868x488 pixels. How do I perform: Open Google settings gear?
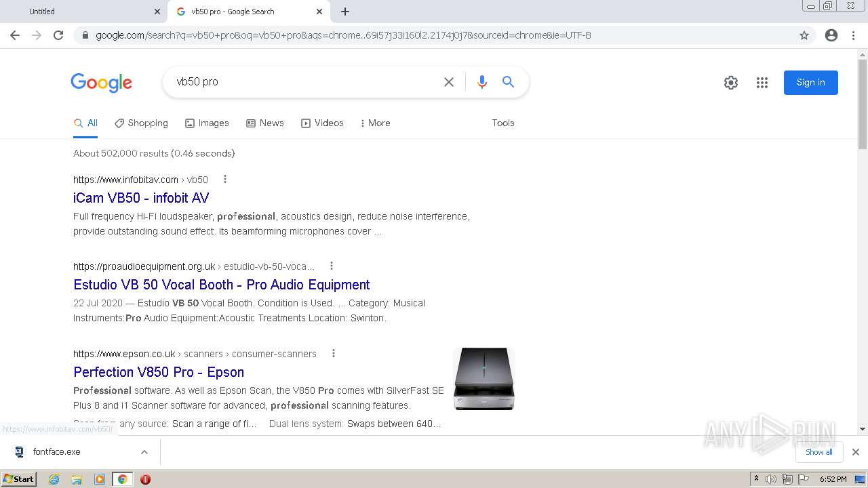pyautogui.click(x=731, y=83)
